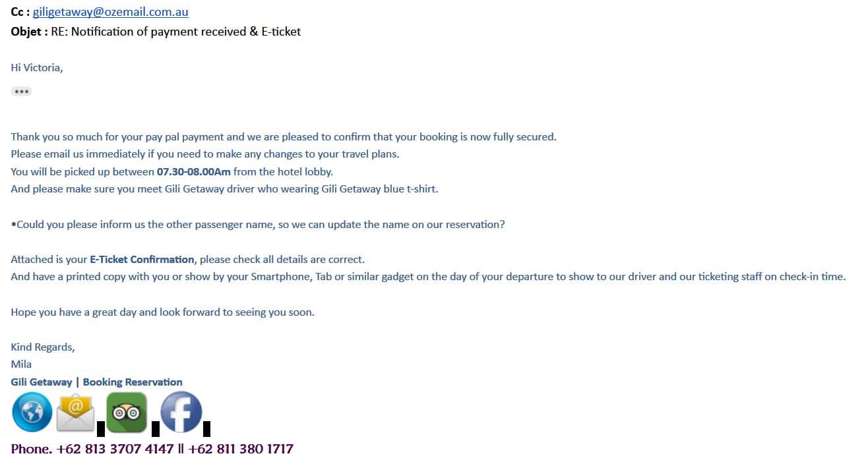The height and width of the screenshot is (464, 868).
Task: Click Gili Getaway | Booking Reservation signature
Action: [x=96, y=382]
